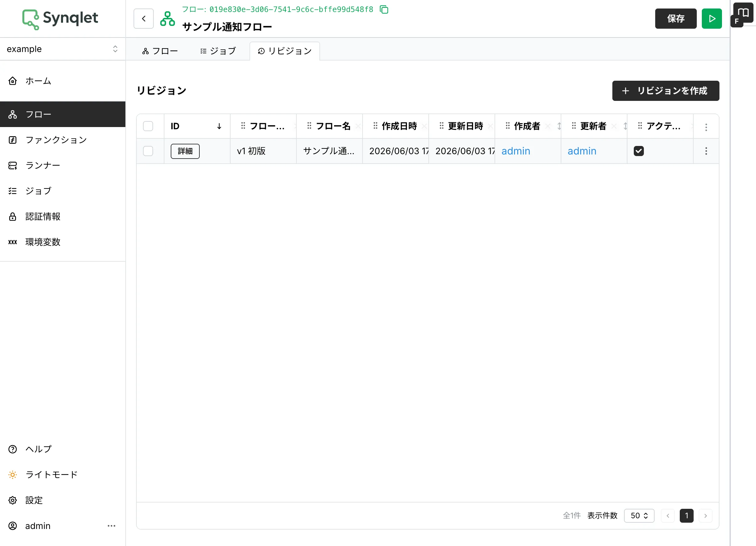Screen dimensions: 756x546
Task: Toggle the active checkbox in v1 row
Action: [x=639, y=151]
